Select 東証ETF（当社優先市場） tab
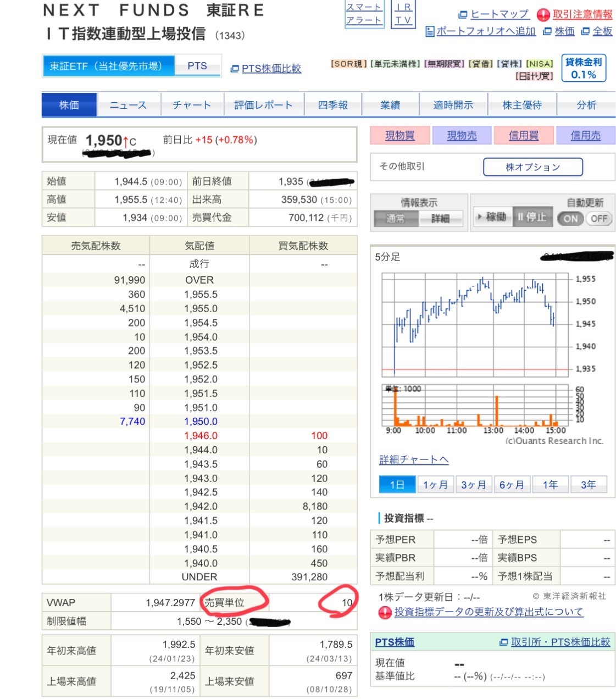This screenshot has width=616, height=699. pyautogui.click(x=108, y=66)
